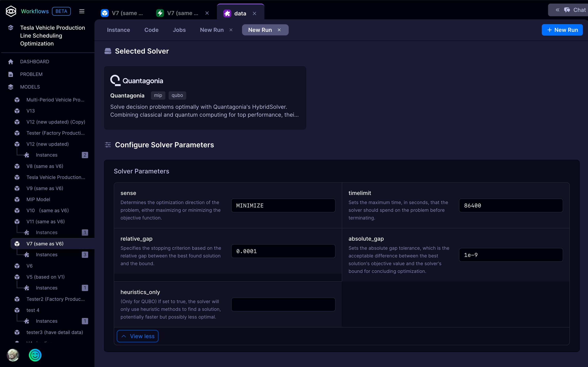Switch to the Jobs tab
588x367 pixels.
(179, 30)
